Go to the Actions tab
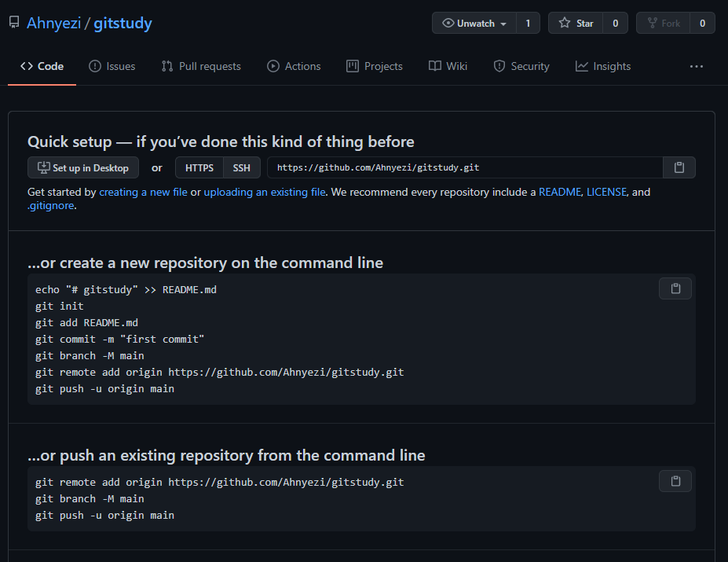728x562 pixels. (x=294, y=67)
